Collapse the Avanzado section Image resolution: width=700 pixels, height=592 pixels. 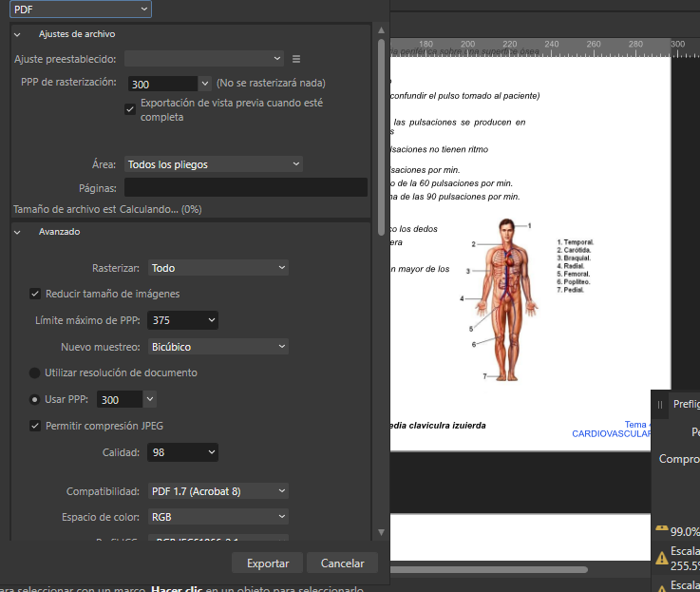(17, 231)
